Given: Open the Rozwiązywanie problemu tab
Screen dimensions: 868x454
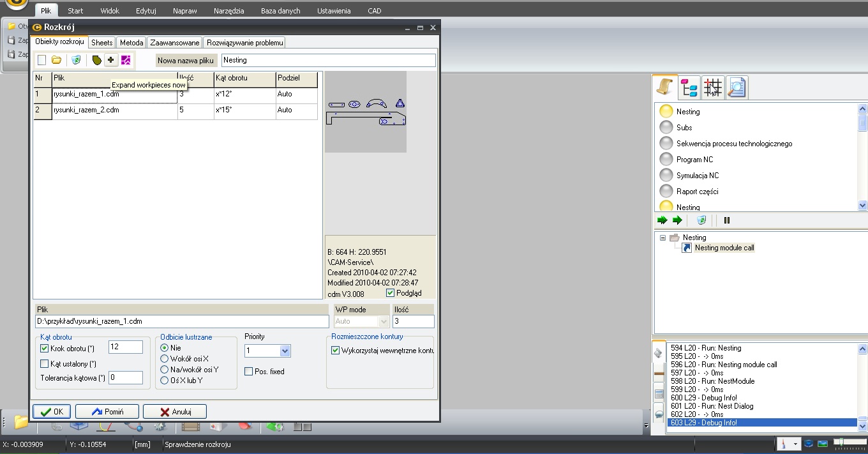Looking at the screenshot, I should (245, 43).
